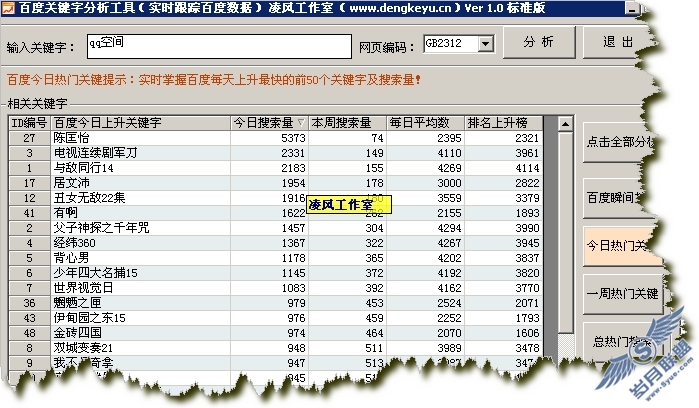The image size is (699, 408).
Task: Click the weekly search value 464
Action: [374, 333]
